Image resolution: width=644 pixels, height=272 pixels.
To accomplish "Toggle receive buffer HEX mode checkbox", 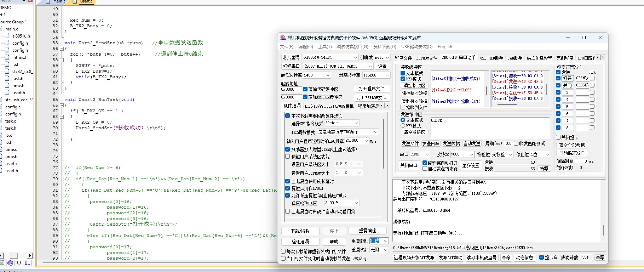I will 403,79.
